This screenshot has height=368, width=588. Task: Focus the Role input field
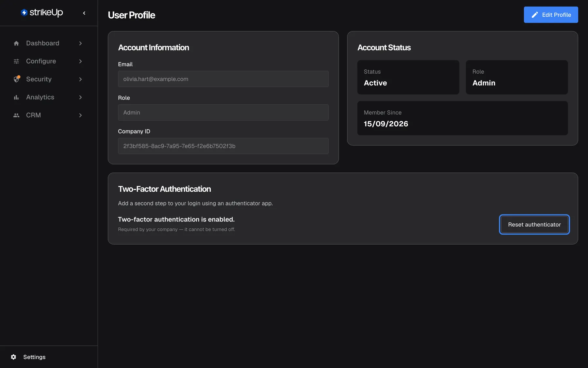pos(223,113)
